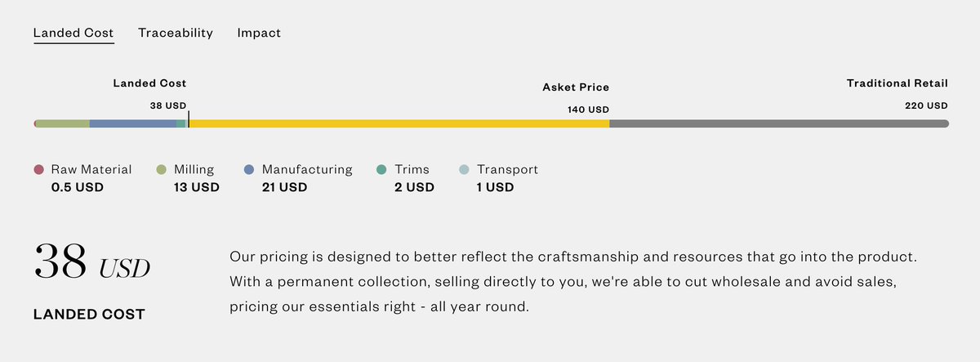Click the yellow Asket Price bar segment
This screenshot has height=362, width=980.
(399, 123)
